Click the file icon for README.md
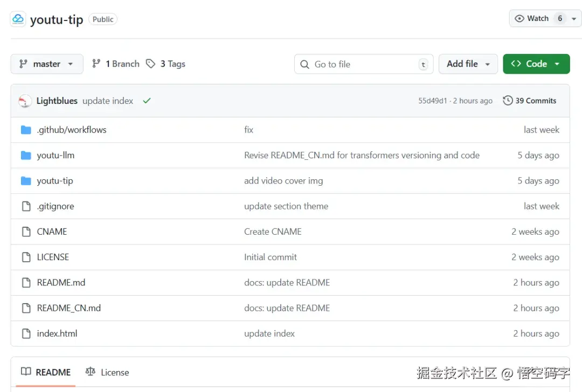Image resolution: width=582 pixels, height=392 pixels. click(26, 283)
